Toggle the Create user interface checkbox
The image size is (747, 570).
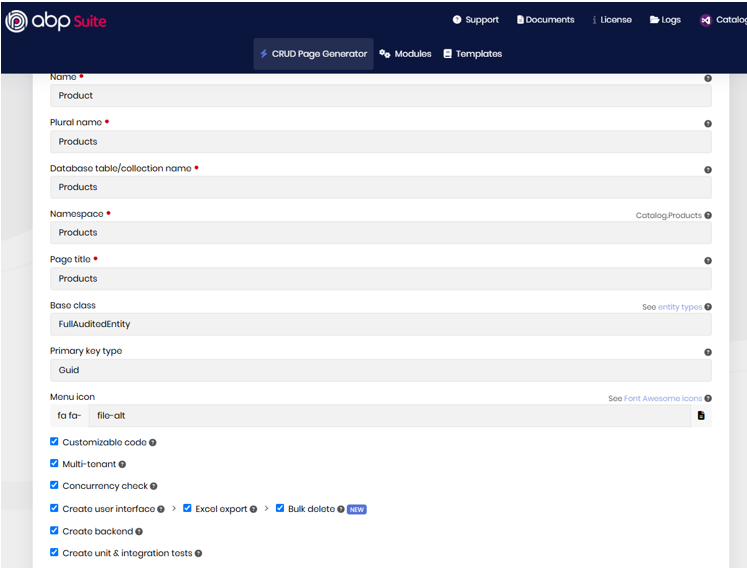(54, 508)
